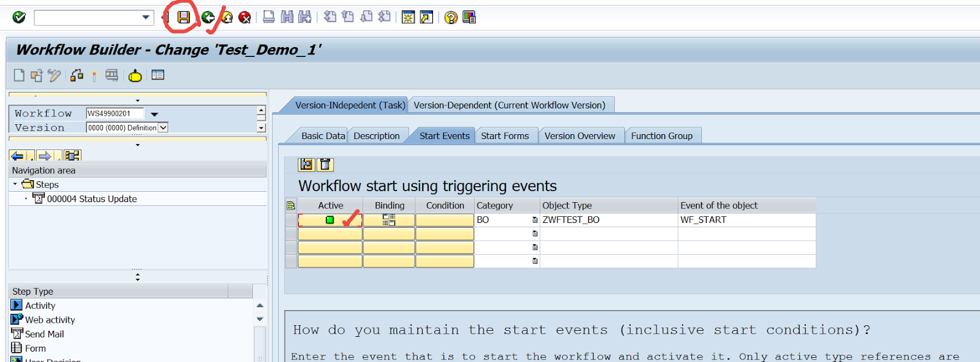This screenshot has height=362, width=980.
Task: Click the Condition cell for the ZWFTEST_BO row
Action: [x=445, y=220]
